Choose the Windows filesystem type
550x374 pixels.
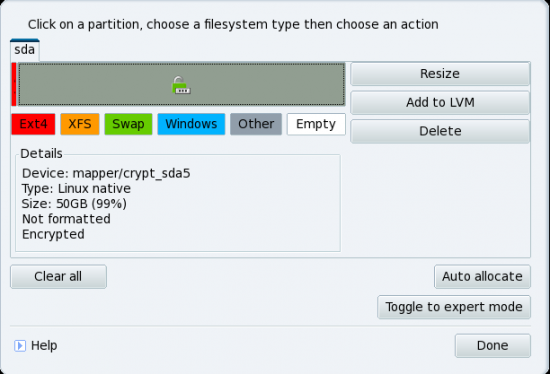tap(191, 124)
